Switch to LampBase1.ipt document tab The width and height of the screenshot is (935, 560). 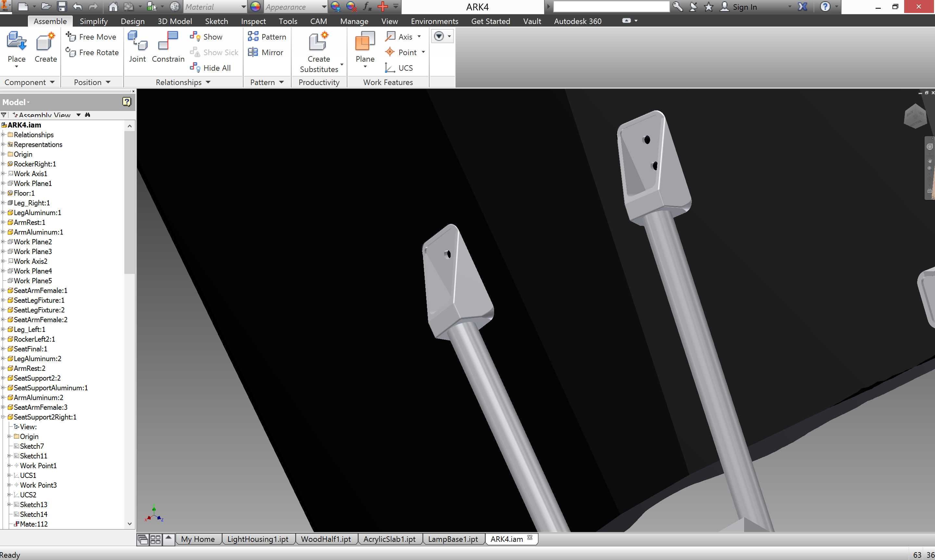453,539
